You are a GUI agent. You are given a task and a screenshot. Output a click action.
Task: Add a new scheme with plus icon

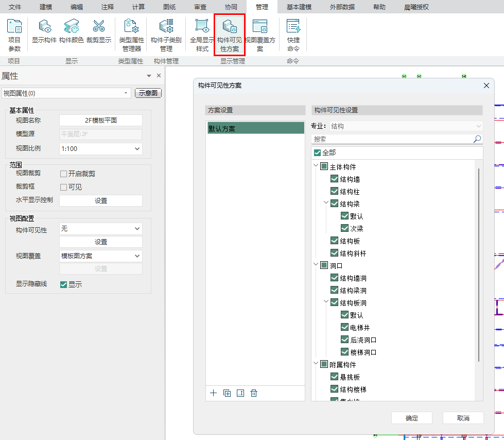click(214, 393)
